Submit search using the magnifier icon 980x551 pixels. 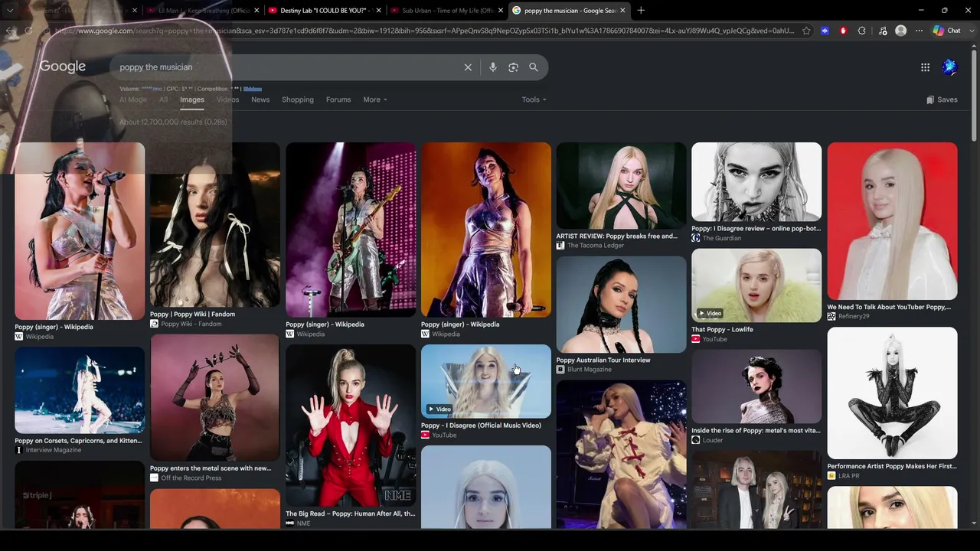[534, 67]
